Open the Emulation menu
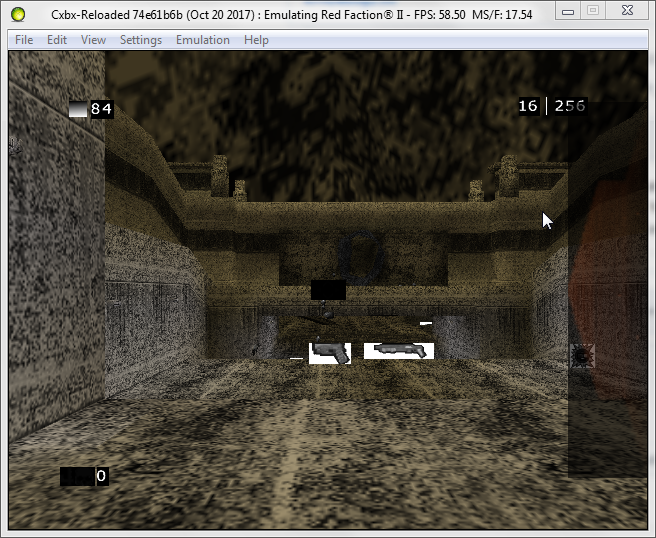656x538 pixels. pyautogui.click(x=203, y=40)
